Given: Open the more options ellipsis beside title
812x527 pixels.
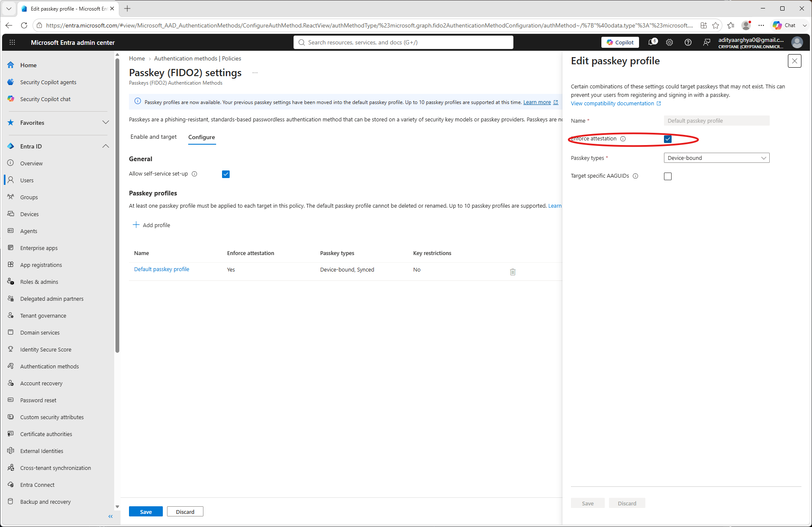Looking at the screenshot, I should (255, 73).
